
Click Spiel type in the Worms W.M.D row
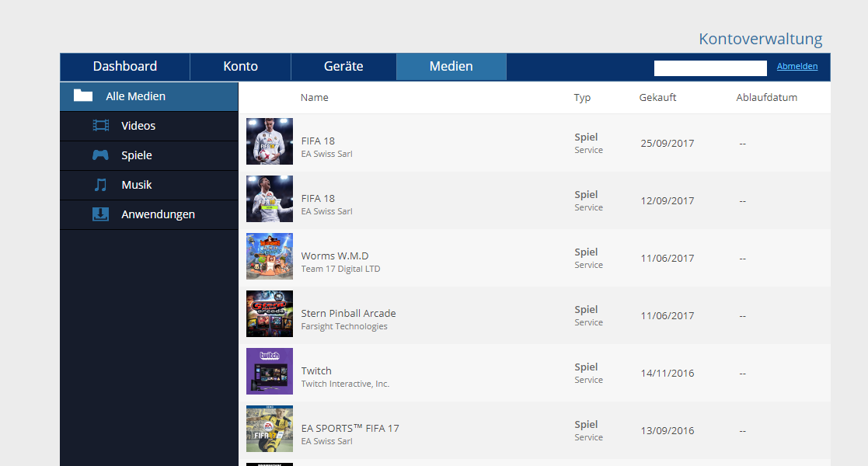click(586, 252)
